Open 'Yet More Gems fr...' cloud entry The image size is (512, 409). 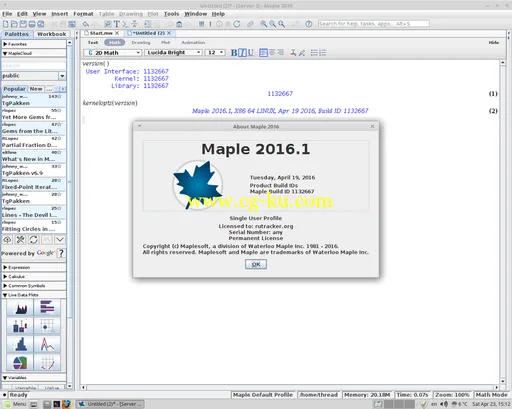[x=33, y=114]
